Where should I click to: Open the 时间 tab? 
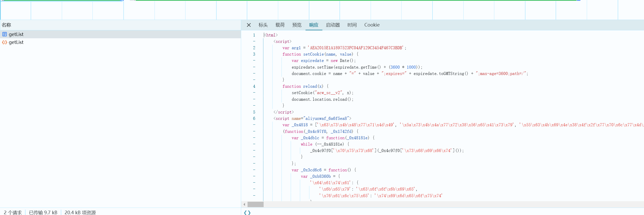(352, 25)
